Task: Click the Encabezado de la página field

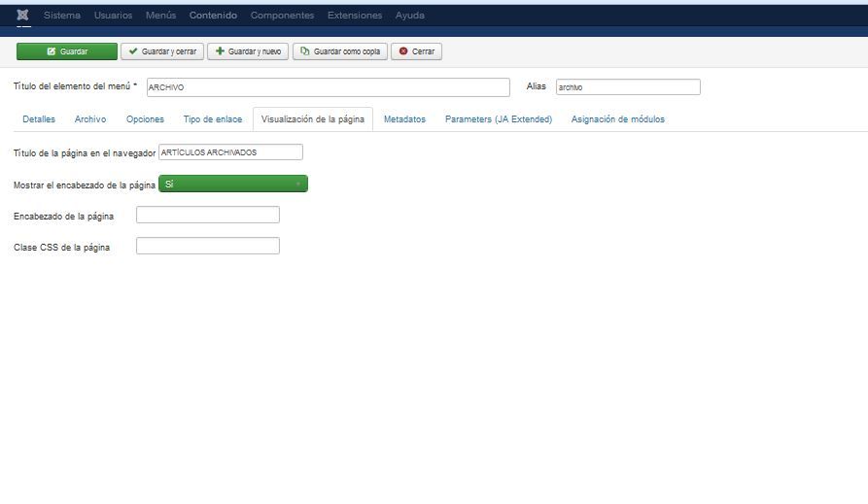Action: pyautogui.click(x=208, y=215)
